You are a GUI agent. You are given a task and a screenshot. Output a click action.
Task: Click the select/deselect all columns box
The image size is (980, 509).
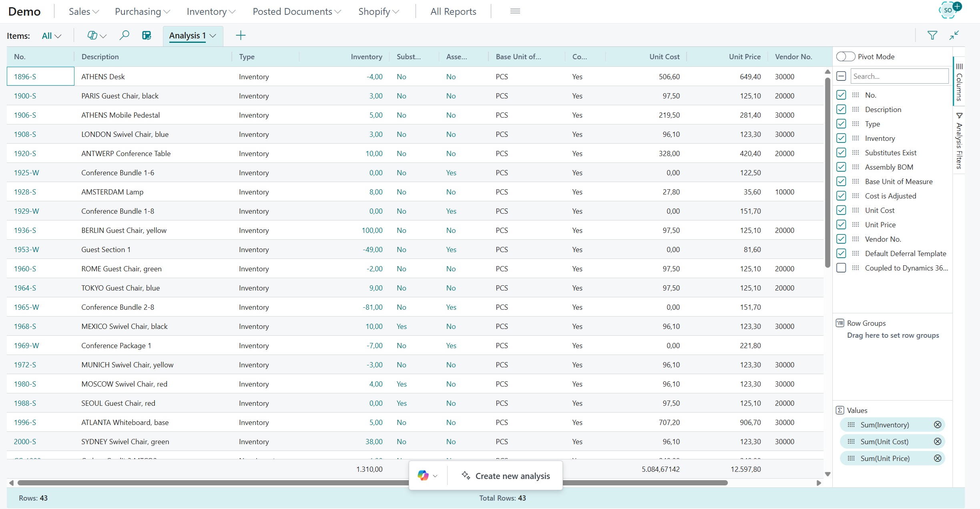click(x=841, y=76)
